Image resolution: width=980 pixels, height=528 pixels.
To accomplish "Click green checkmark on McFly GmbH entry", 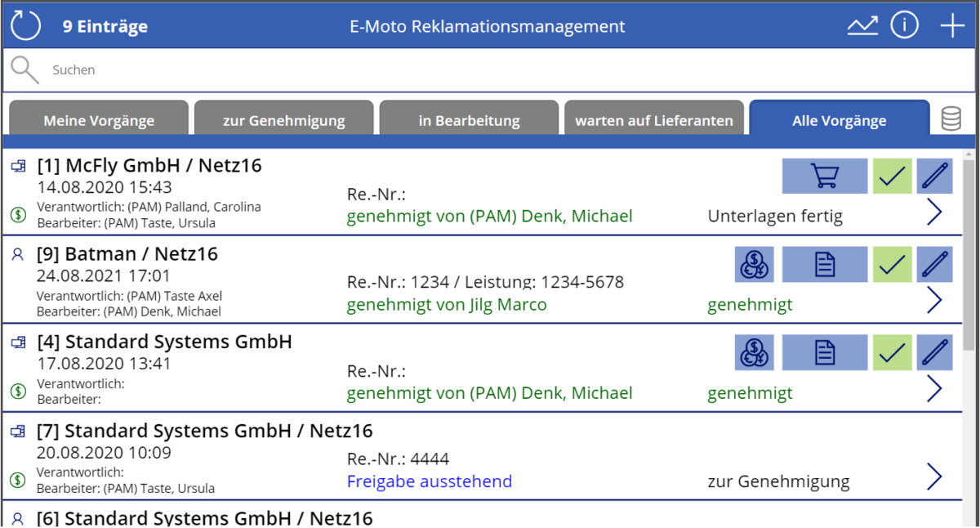I will point(892,177).
